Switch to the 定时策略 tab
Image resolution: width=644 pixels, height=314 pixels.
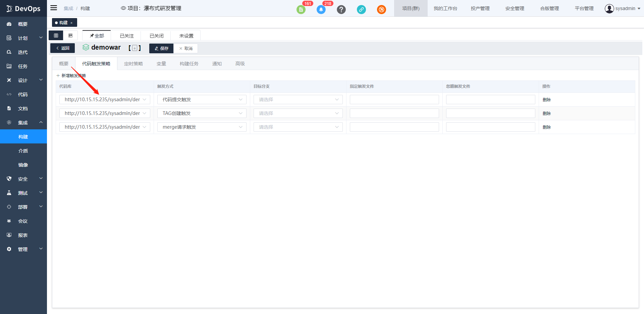pos(133,64)
